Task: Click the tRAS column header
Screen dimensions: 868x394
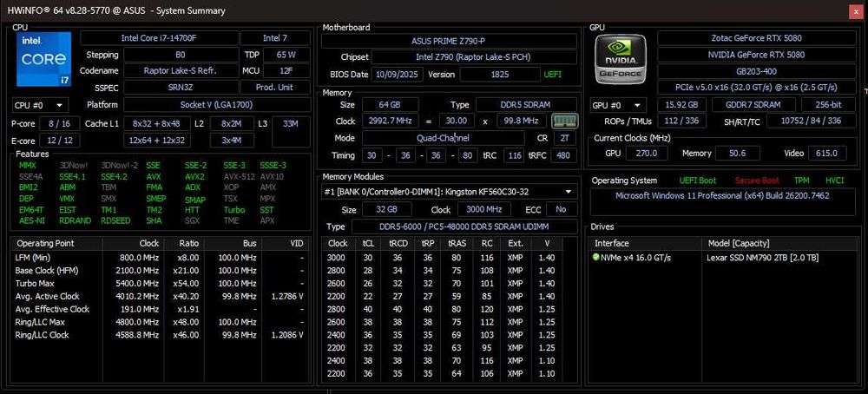Action: (x=457, y=244)
